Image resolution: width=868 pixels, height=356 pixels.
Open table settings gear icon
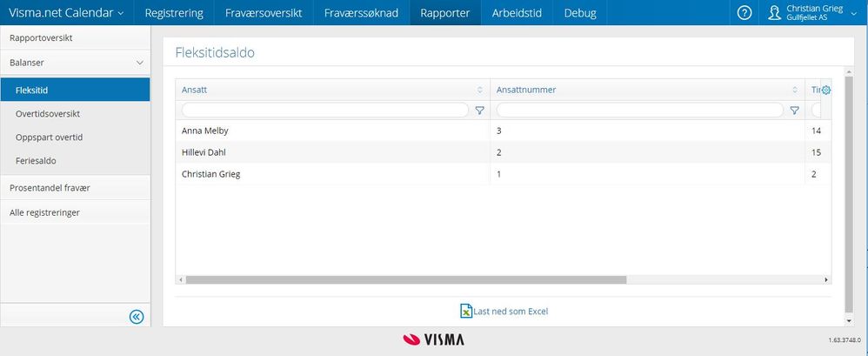(x=826, y=90)
